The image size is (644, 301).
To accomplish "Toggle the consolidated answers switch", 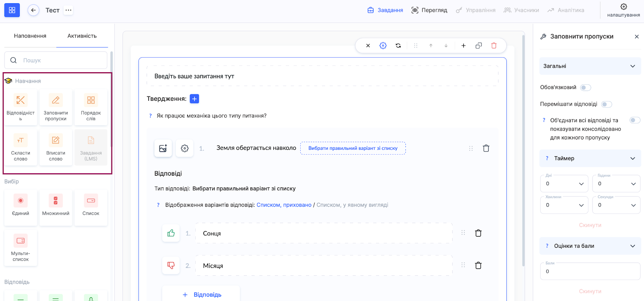I will pos(635,120).
